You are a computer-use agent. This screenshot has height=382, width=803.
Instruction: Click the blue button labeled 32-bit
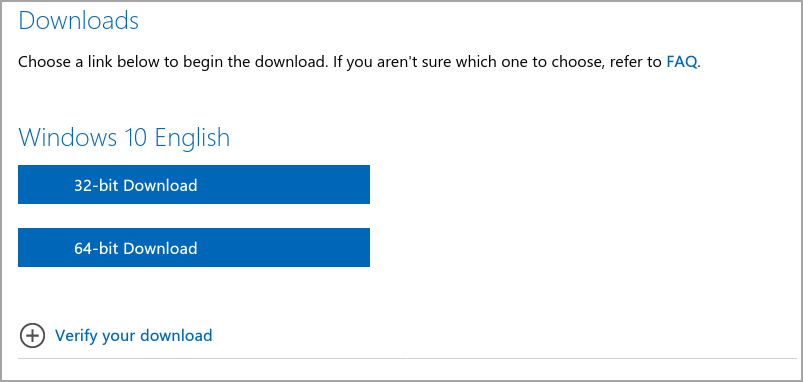tap(194, 184)
